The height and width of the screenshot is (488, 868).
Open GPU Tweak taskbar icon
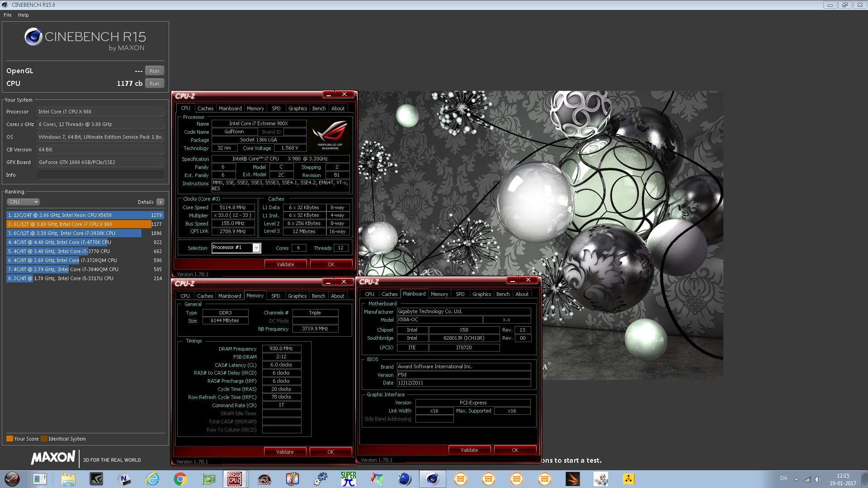point(264,479)
